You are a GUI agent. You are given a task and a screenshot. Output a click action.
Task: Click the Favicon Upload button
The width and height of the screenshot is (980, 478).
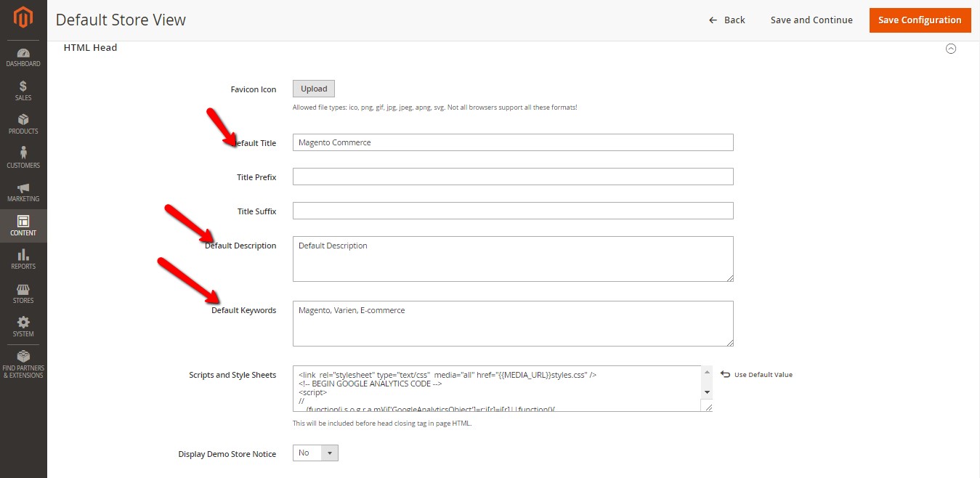point(314,89)
